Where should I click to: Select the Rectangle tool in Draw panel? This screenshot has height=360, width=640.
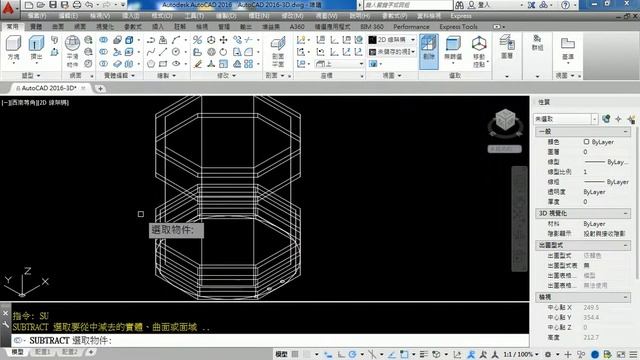(x=163, y=64)
